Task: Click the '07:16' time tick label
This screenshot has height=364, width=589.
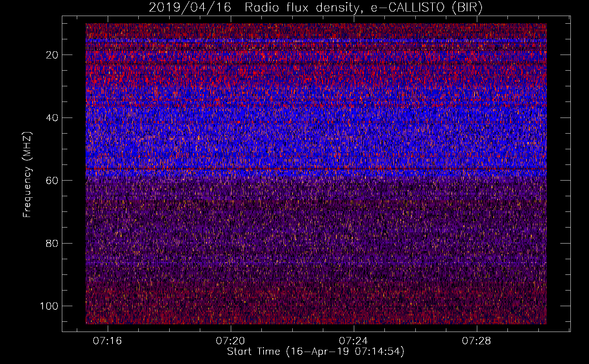Action: [x=107, y=341]
